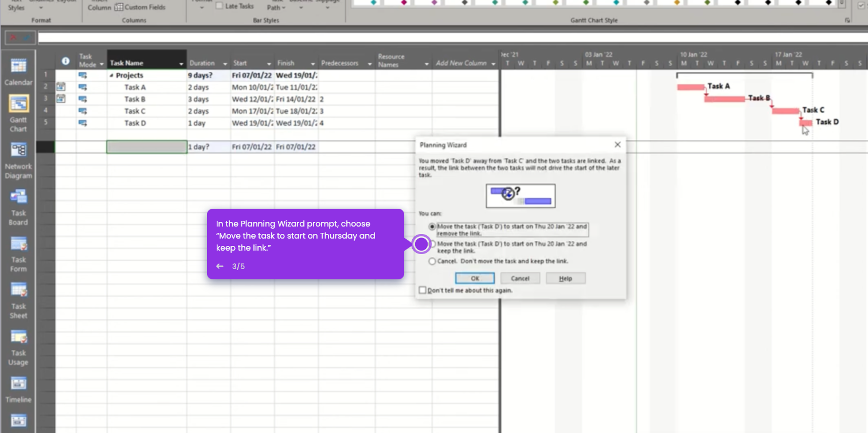Click OK in the Planning Wizard

click(475, 278)
